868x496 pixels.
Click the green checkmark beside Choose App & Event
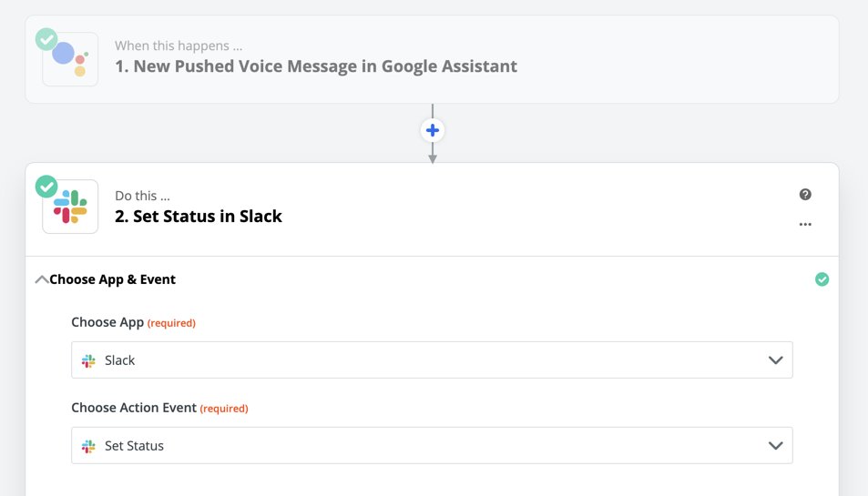coord(822,279)
